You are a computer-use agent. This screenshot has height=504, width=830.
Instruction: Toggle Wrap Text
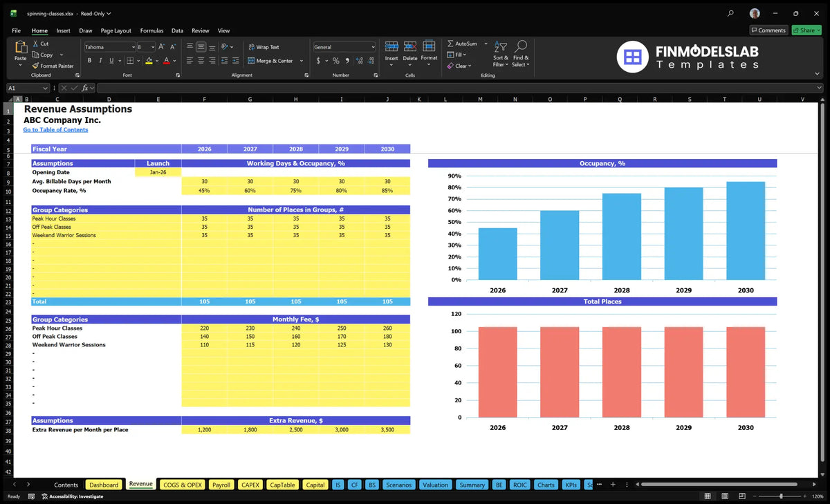pyautogui.click(x=264, y=47)
